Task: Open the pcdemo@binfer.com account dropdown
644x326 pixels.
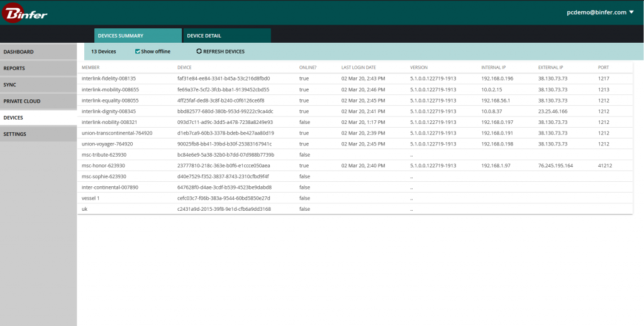Action: click(601, 13)
